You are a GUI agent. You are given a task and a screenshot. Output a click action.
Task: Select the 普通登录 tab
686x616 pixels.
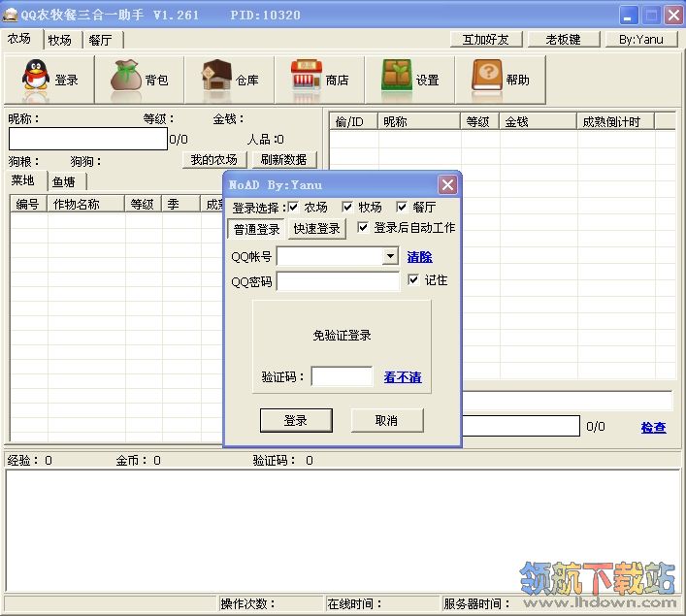click(257, 229)
